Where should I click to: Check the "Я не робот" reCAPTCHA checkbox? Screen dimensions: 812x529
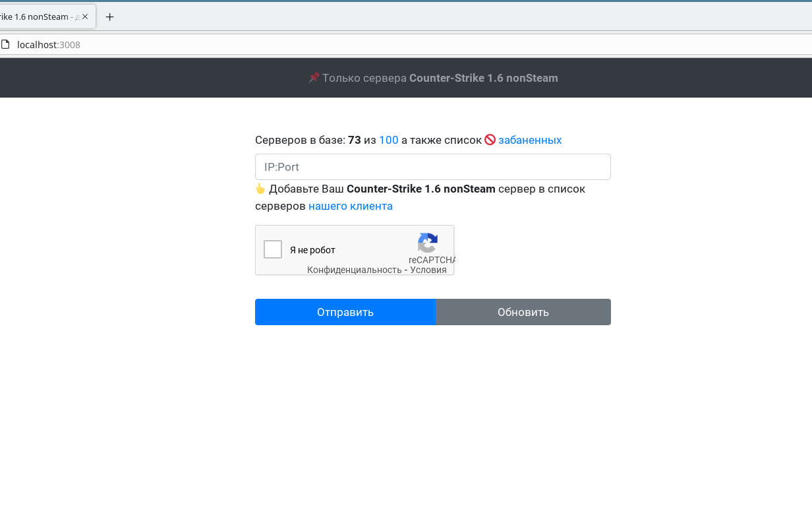pyautogui.click(x=273, y=249)
